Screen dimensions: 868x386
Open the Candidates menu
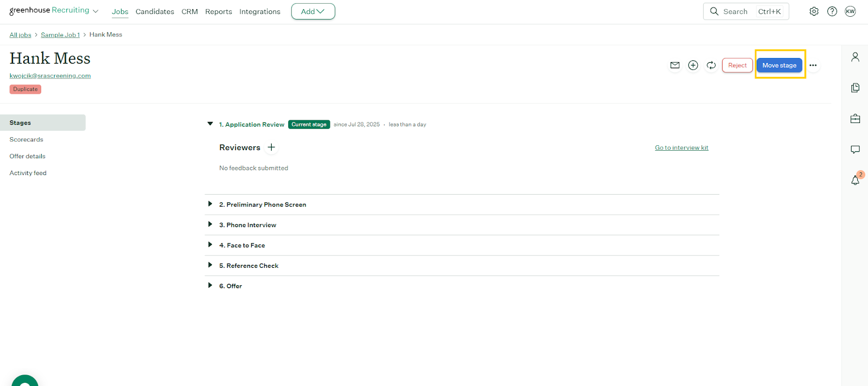click(x=155, y=11)
